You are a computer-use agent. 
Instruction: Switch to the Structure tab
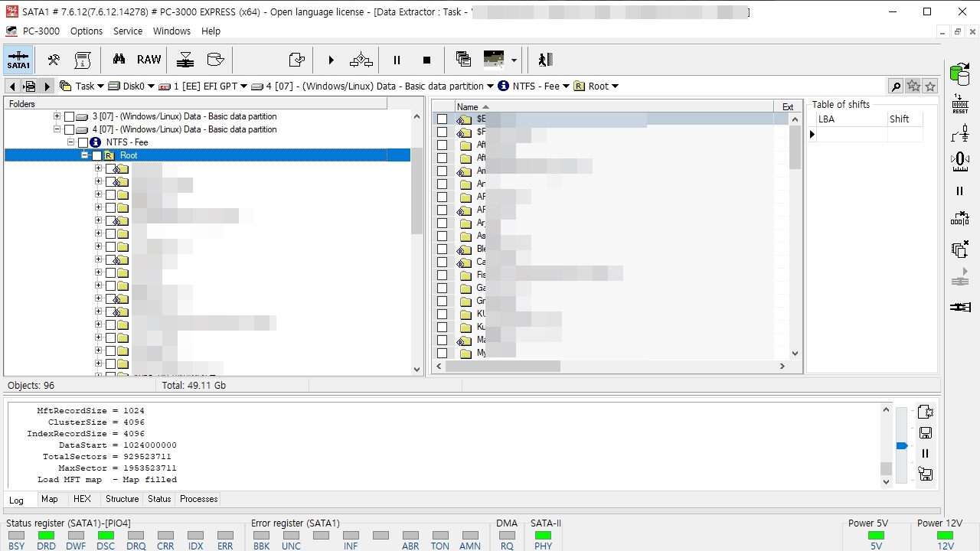tap(122, 499)
